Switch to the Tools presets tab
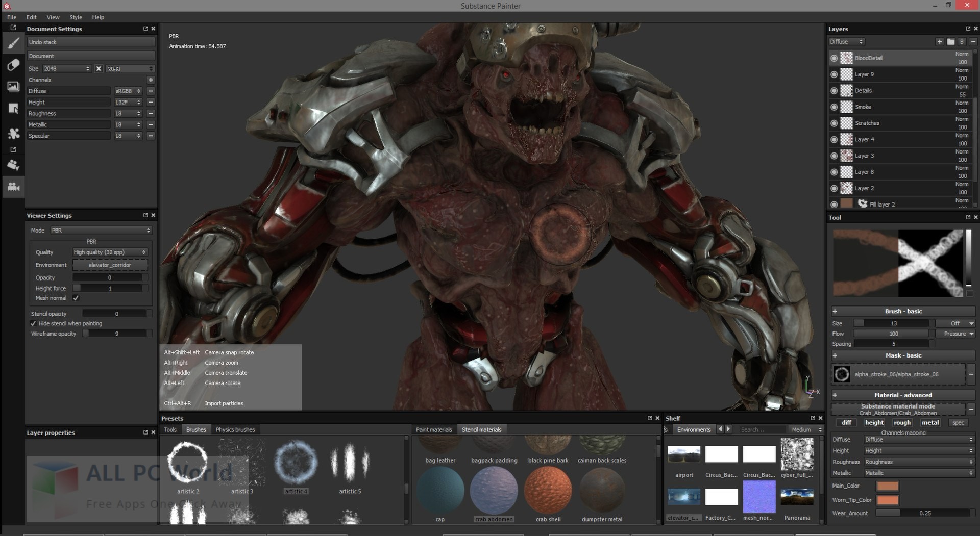Screen dimensions: 980x536 170,430
